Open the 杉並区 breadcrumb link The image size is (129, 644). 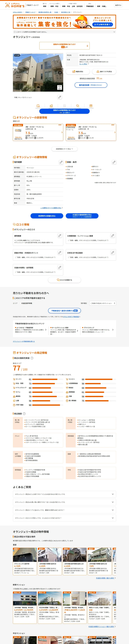tap(56, 12)
